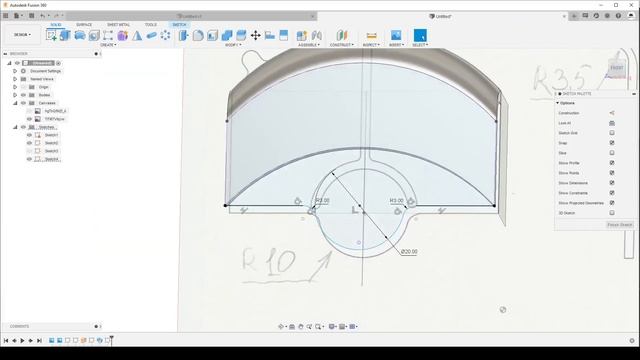Image resolution: width=640 pixels, height=360 pixels.
Task: Enable the 3D Sketch checkbox
Action: point(612,213)
